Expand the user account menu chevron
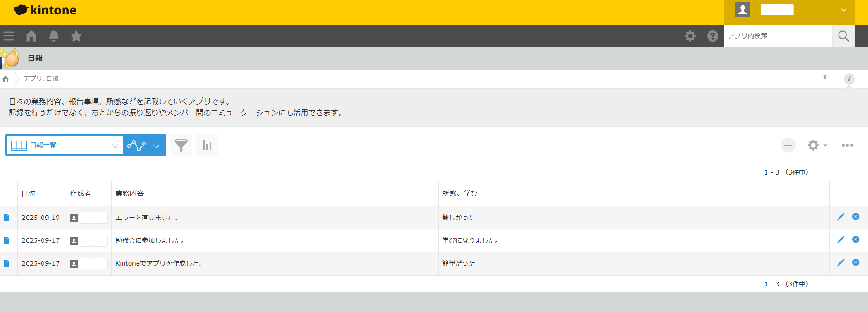 (844, 10)
